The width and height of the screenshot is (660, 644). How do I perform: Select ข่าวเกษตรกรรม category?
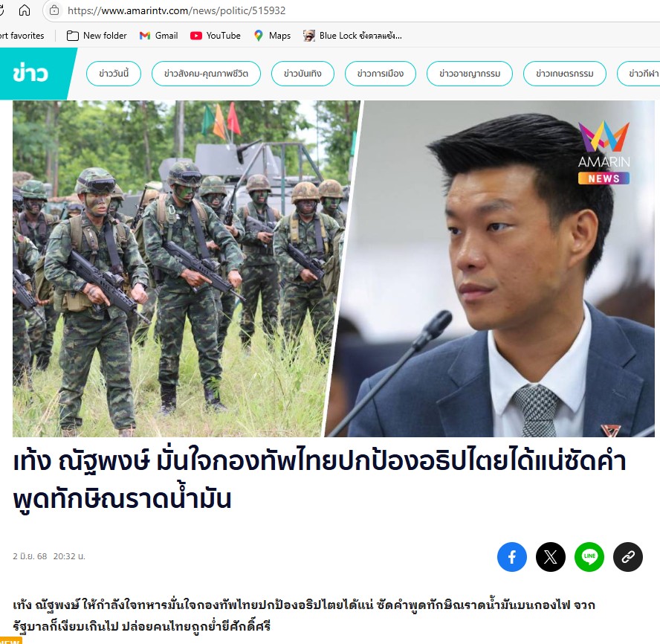point(565,74)
